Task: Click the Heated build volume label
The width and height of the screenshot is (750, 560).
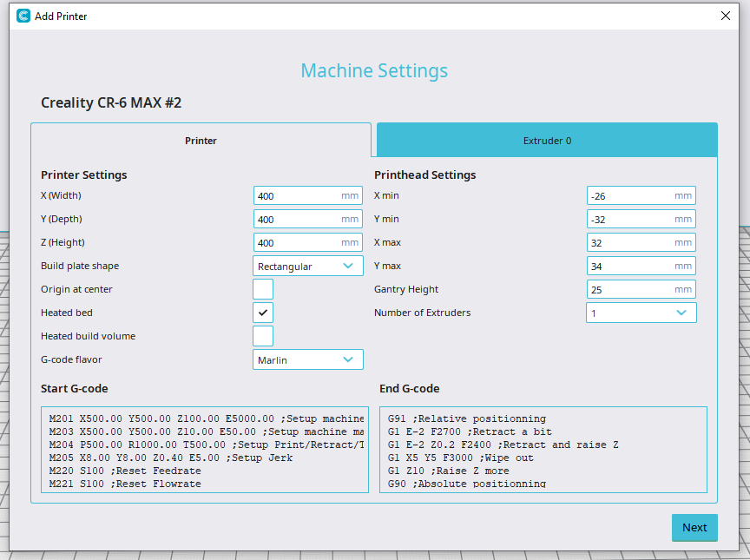Action: pyautogui.click(x=88, y=336)
